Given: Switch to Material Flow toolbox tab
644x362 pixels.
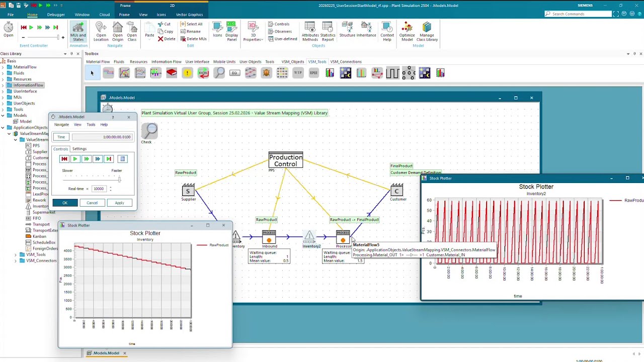Looking at the screenshot, I should (x=98, y=62).
